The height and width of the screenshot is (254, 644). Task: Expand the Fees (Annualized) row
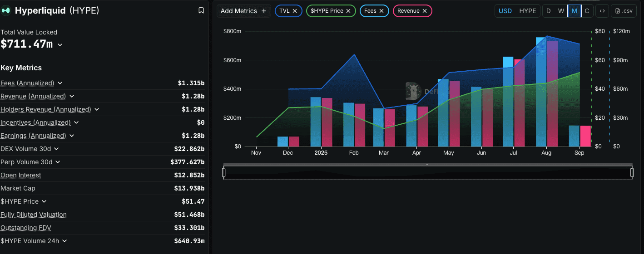(x=60, y=83)
